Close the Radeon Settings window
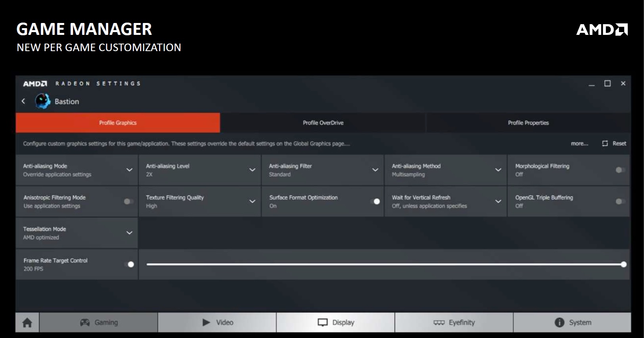This screenshot has width=644, height=338. coord(623,84)
